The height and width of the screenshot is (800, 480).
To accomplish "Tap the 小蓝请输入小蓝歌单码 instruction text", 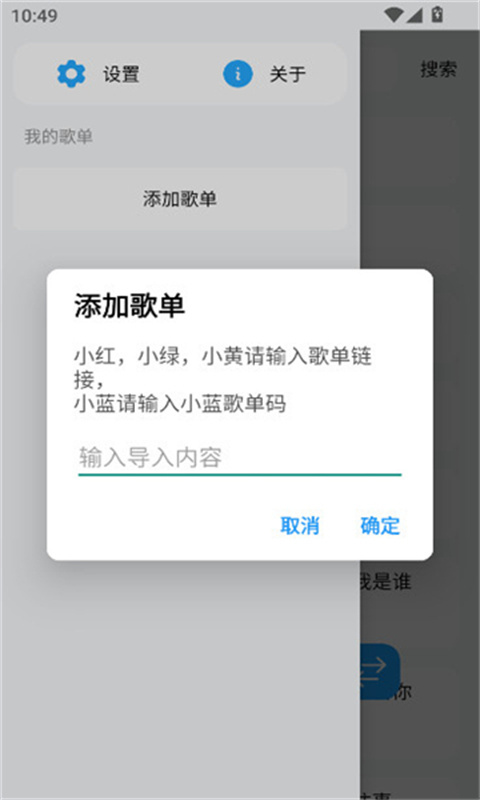I will 180,405.
